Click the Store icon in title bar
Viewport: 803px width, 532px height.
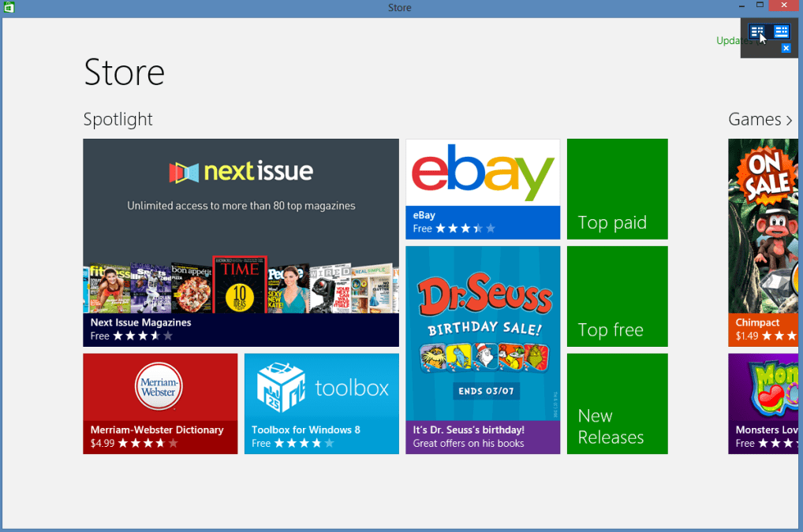point(8,8)
